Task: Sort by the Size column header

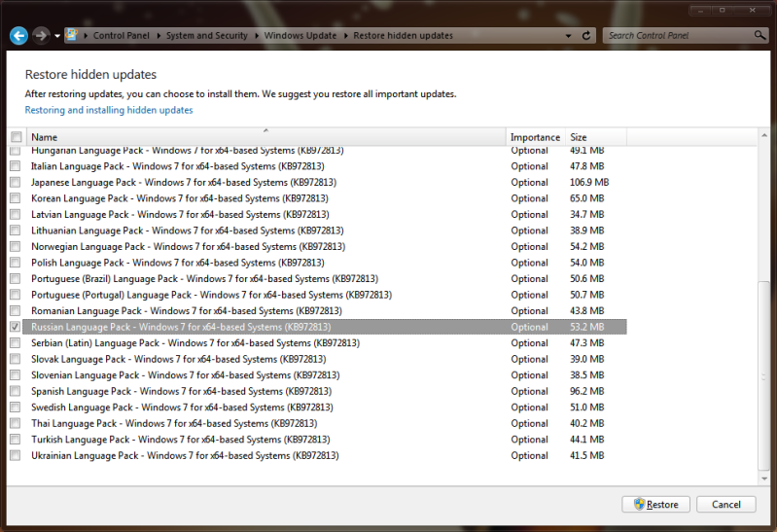Action: (x=596, y=137)
